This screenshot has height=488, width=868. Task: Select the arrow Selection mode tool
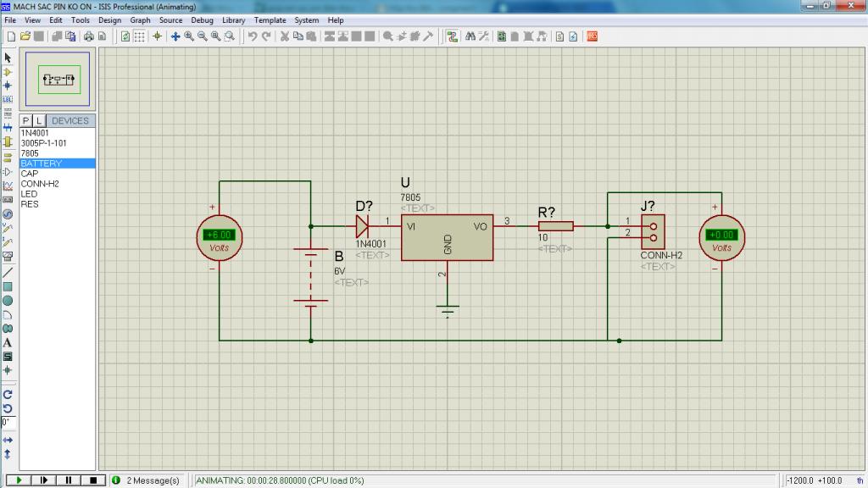pos(8,58)
